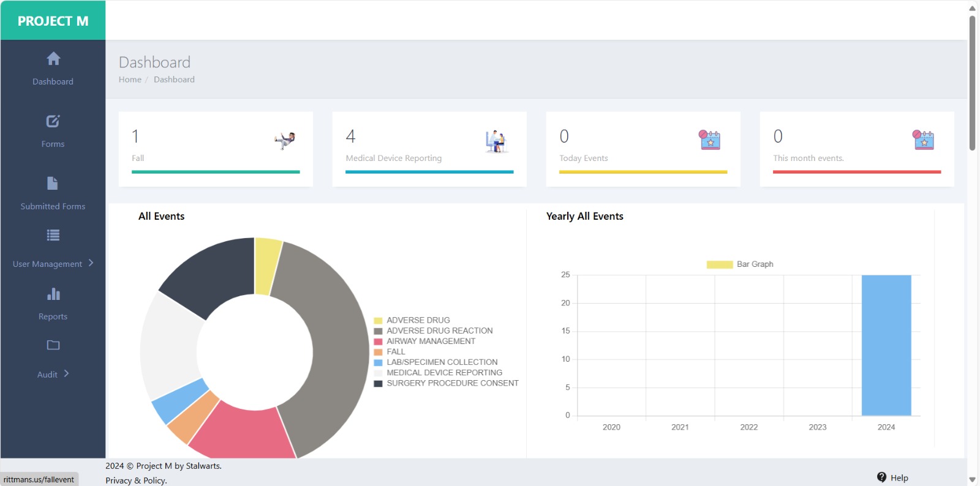Click the falling person icon on Fall card
Viewport: 980px width, 486px height.
click(285, 140)
